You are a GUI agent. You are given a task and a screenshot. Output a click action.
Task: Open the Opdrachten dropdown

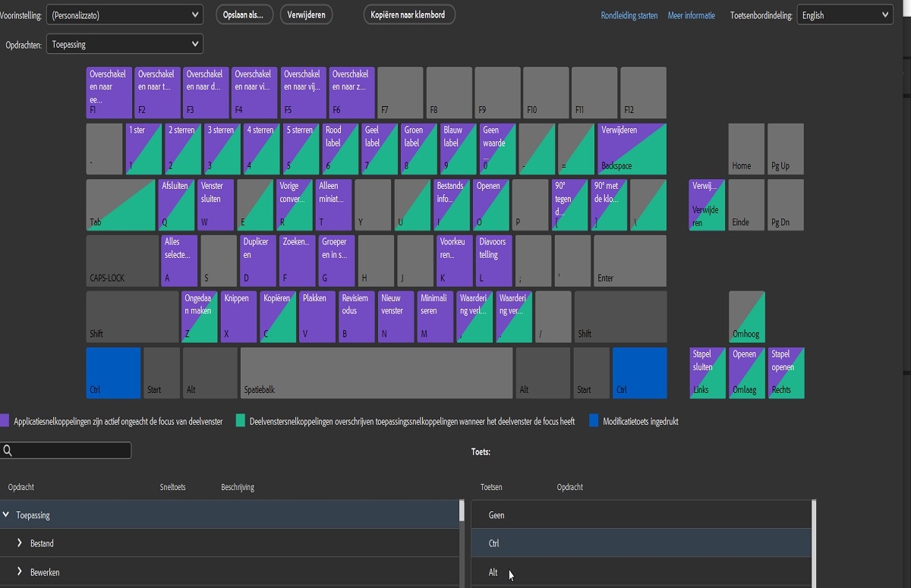pyautogui.click(x=124, y=43)
